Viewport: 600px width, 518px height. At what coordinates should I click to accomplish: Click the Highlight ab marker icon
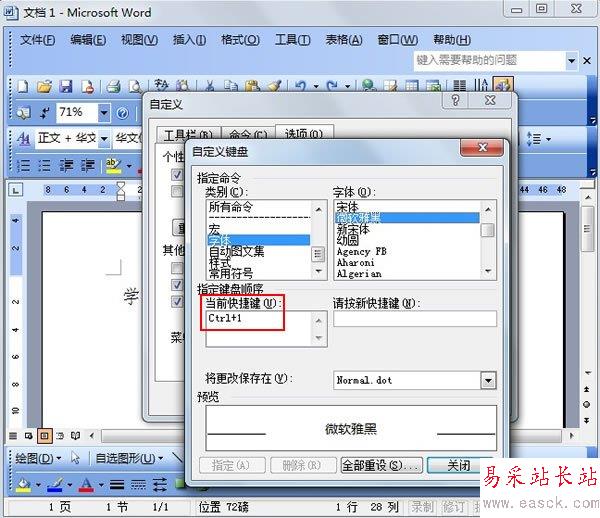(x=113, y=165)
